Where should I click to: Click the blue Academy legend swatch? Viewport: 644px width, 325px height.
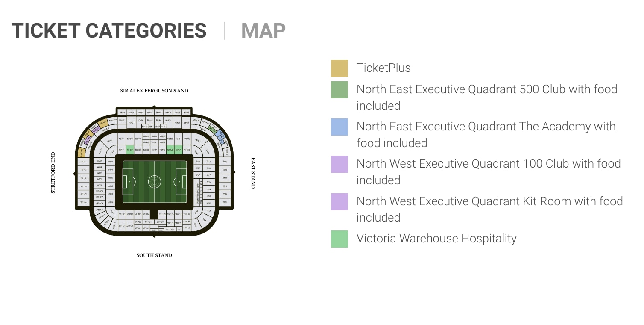(339, 127)
